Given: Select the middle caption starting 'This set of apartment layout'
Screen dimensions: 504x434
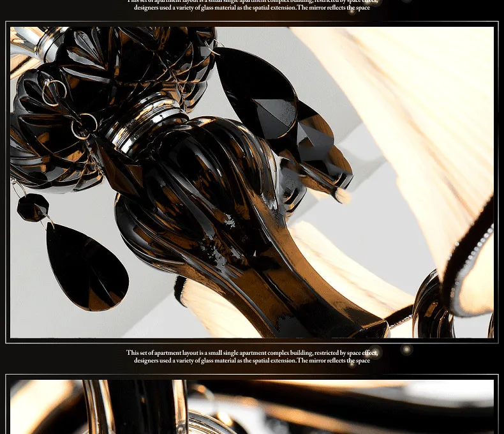Looking at the screenshot, I should 251,357.
